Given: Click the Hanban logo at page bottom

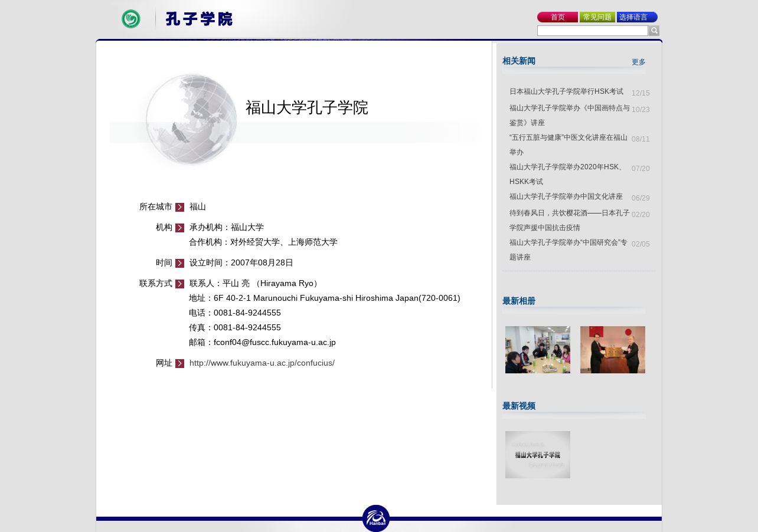Looking at the screenshot, I should 376,518.
